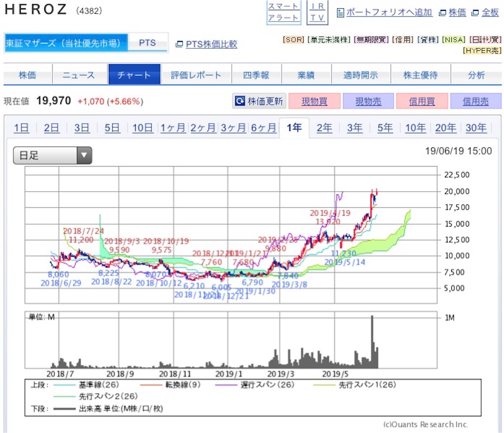The width and height of the screenshot is (504, 433).
Task: Expand the 日足 dropdown arrow
Action: (x=84, y=155)
